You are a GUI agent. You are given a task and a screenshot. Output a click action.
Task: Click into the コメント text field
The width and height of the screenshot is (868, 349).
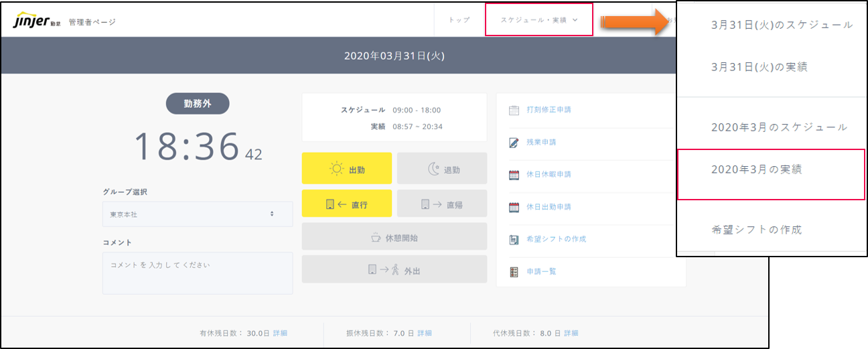tap(197, 273)
